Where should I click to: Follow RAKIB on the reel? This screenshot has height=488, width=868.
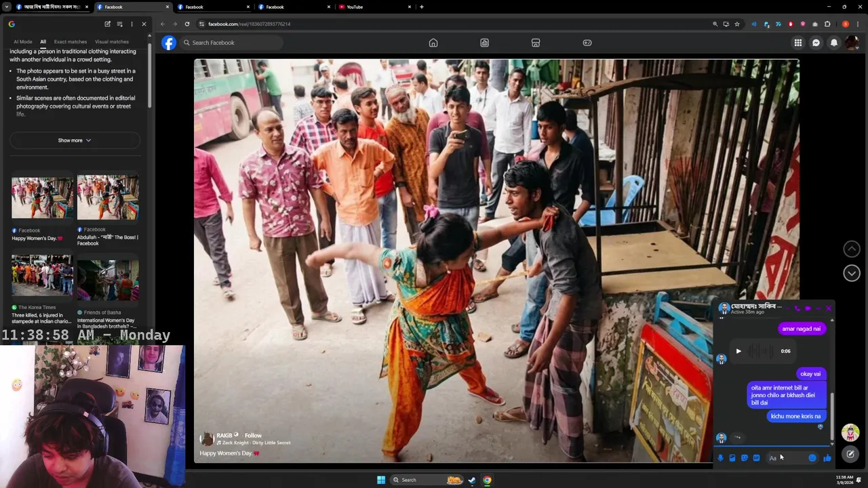pyautogui.click(x=253, y=436)
